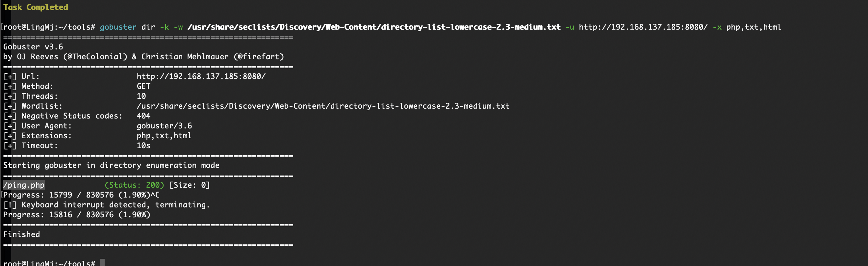Click the Task Completed heading
The height and width of the screenshot is (266, 868).
[36, 7]
